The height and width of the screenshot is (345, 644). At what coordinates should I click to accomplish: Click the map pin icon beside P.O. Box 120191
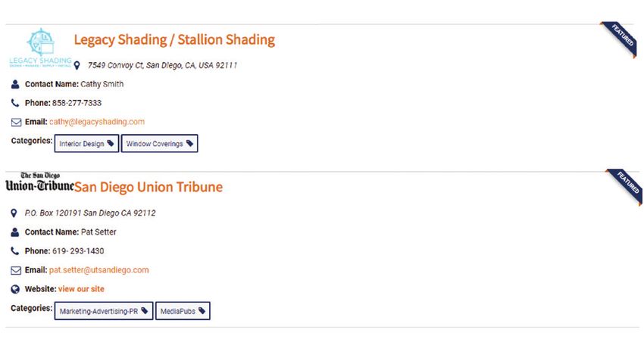click(x=14, y=213)
